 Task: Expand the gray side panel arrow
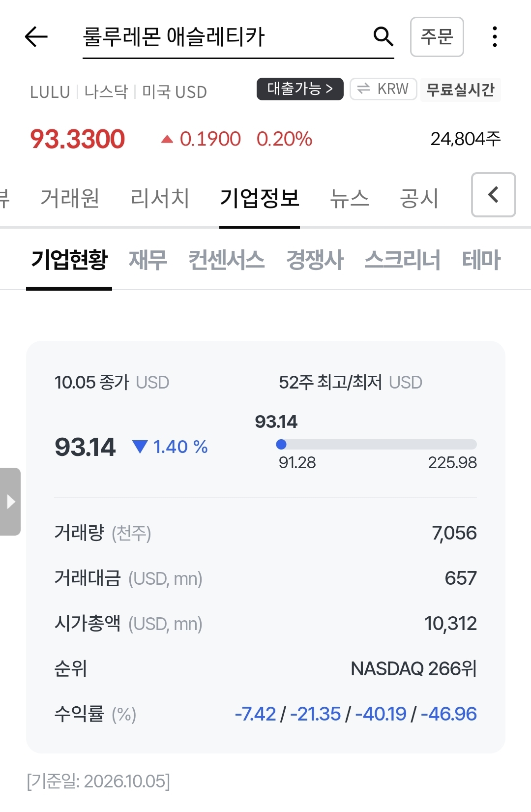[x=10, y=502]
